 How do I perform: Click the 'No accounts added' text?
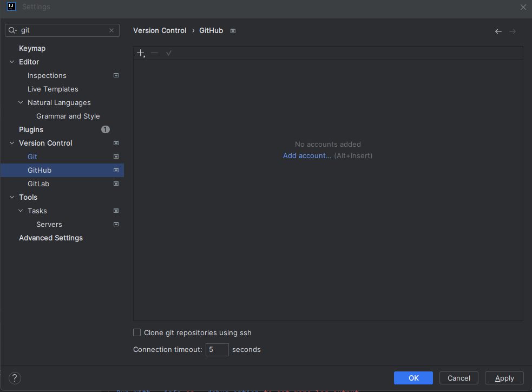(x=328, y=144)
